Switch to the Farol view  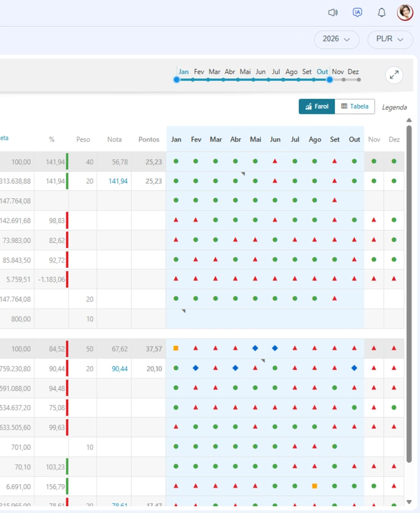pyautogui.click(x=317, y=107)
